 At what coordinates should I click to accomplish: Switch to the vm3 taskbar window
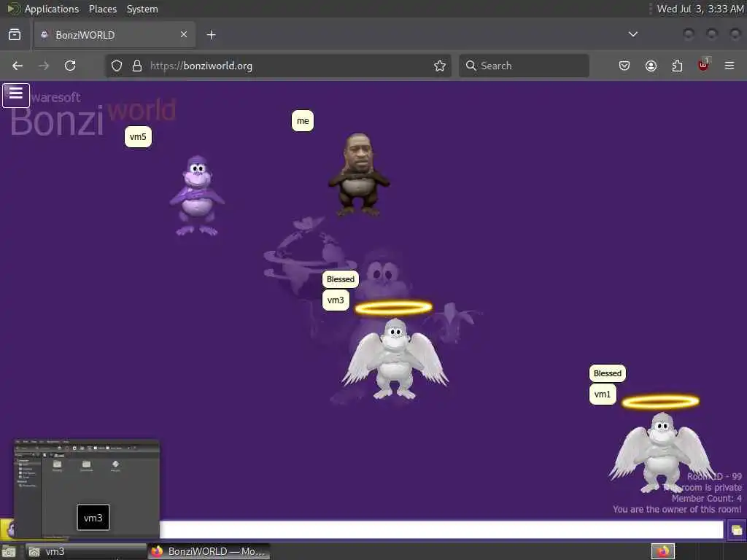point(86,551)
